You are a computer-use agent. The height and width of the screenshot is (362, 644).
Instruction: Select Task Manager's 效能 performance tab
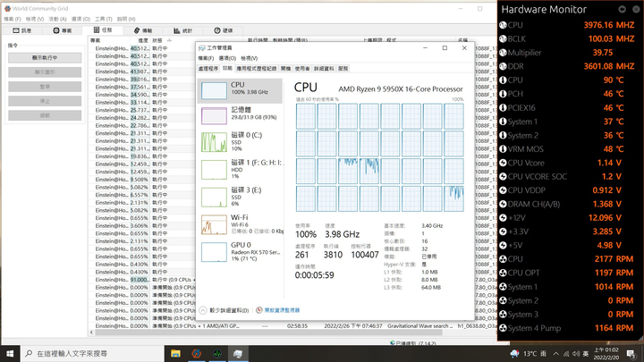227,68
